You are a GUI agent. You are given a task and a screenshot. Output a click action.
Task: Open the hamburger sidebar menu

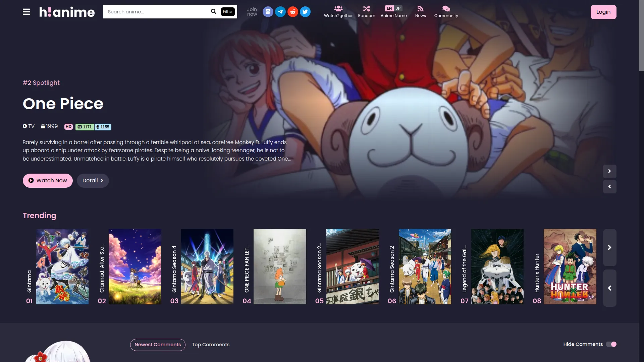[x=26, y=12]
